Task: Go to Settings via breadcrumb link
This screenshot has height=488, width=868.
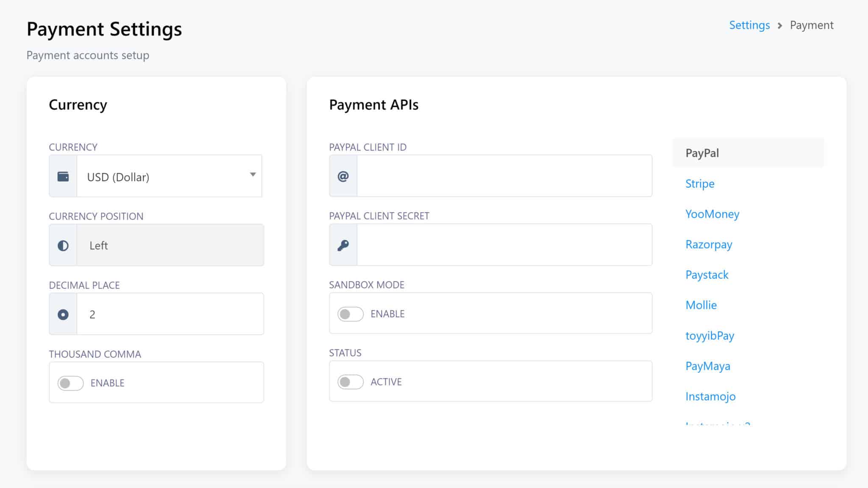Action: coord(749,25)
